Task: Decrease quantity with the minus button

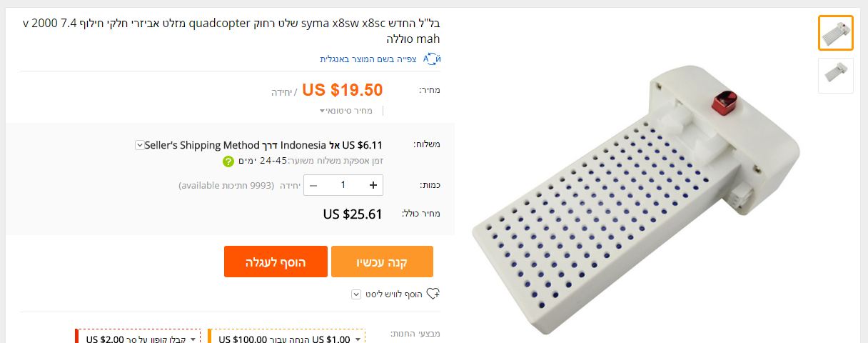Action: pyautogui.click(x=313, y=185)
